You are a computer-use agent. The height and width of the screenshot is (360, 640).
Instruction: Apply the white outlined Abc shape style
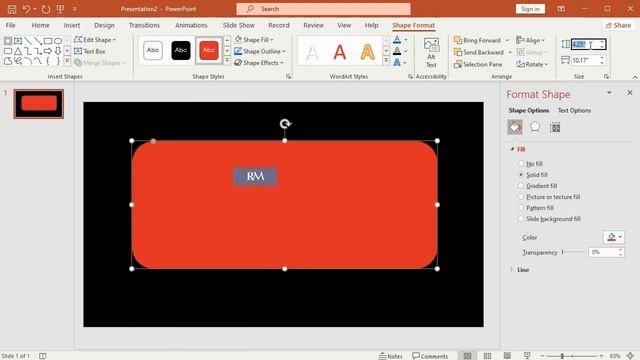[x=153, y=50]
